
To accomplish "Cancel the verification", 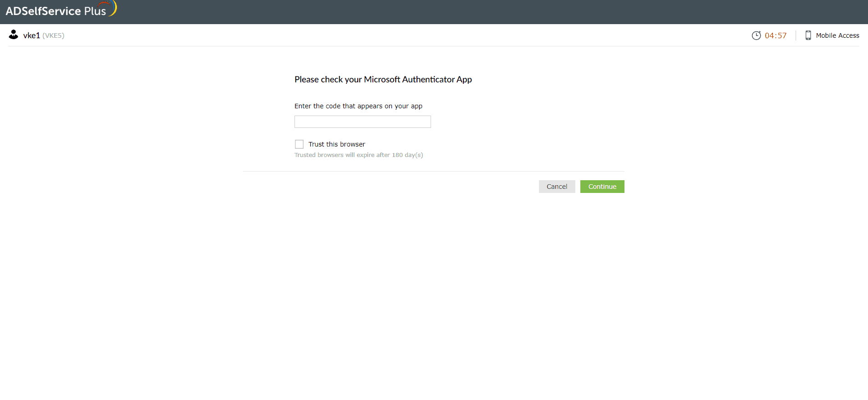I will click(x=557, y=187).
